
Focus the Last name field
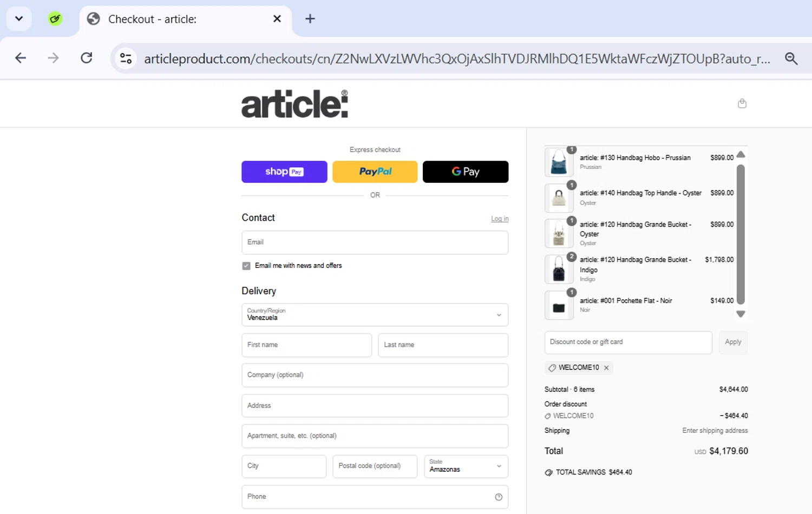443,345
